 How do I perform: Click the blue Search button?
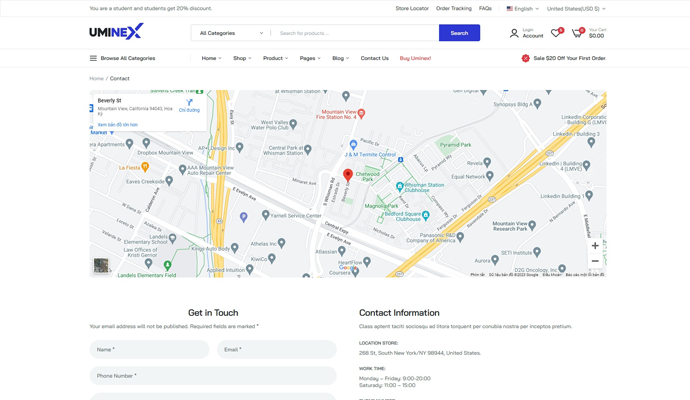(459, 33)
